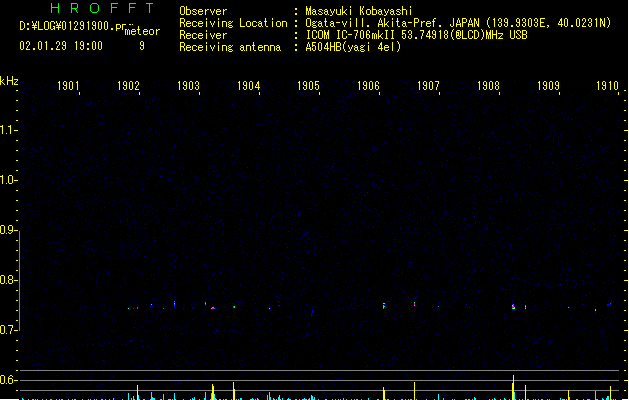Click the 0.9 kHz frequency label
This screenshot has width=629, height=400.
pyautogui.click(x=8, y=230)
